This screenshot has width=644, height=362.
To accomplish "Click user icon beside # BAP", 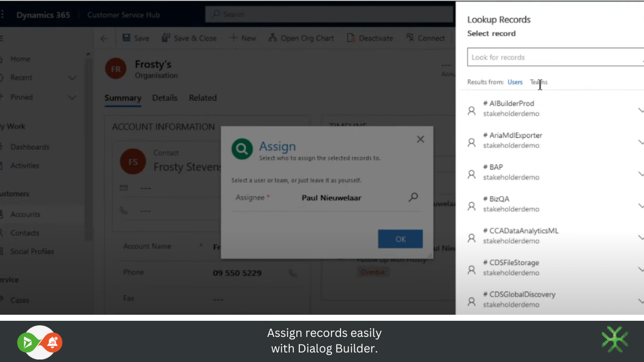I will (x=471, y=174).
